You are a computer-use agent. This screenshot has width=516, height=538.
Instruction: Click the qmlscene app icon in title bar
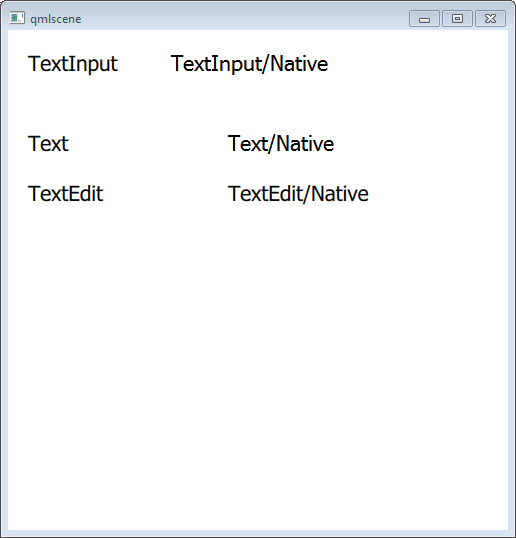[x=17, y=18]
